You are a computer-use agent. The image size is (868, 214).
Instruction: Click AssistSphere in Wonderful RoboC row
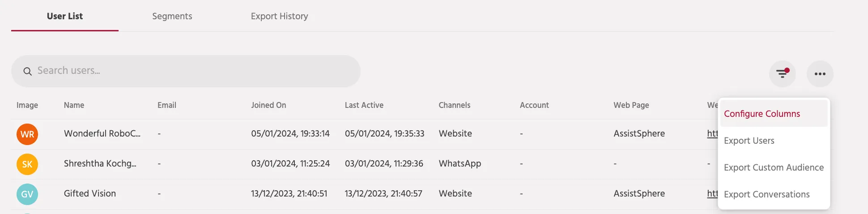[639, 133]
